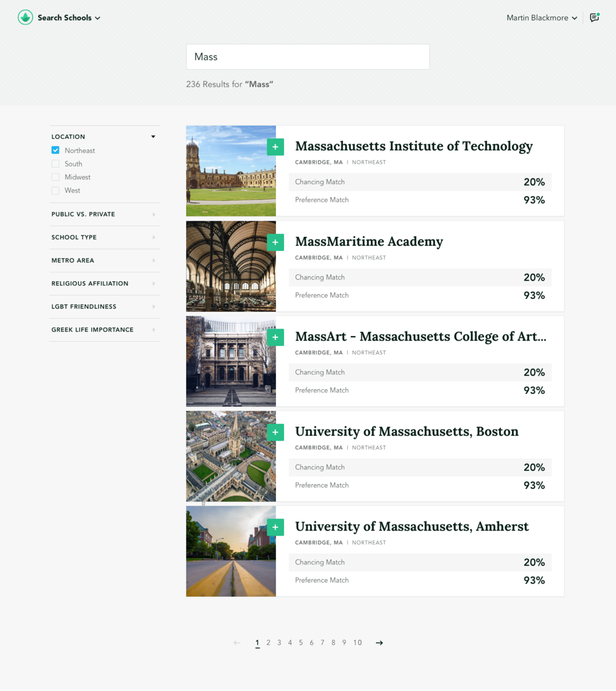Go to results page 9
The image size is (616, 691).
(344, 643)
